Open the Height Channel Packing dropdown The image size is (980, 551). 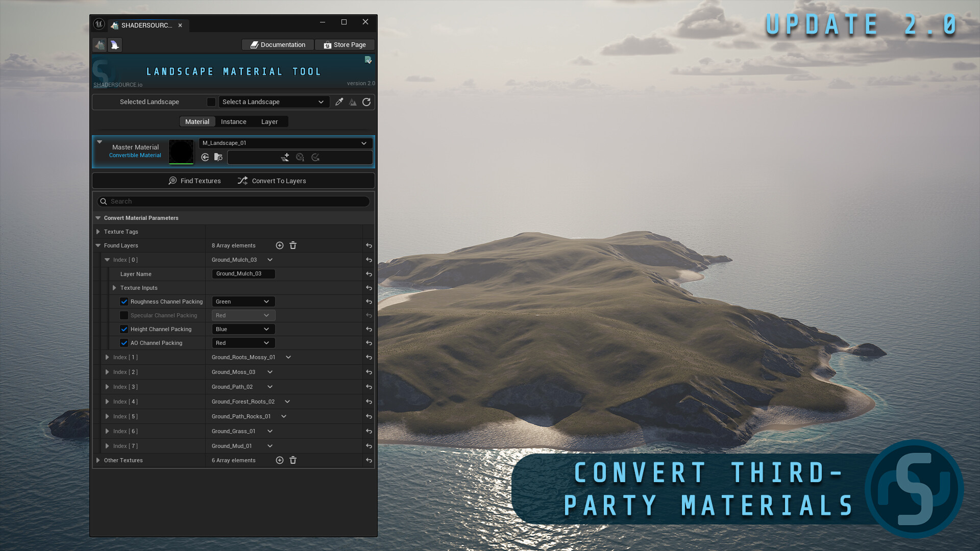coord(243,329)
